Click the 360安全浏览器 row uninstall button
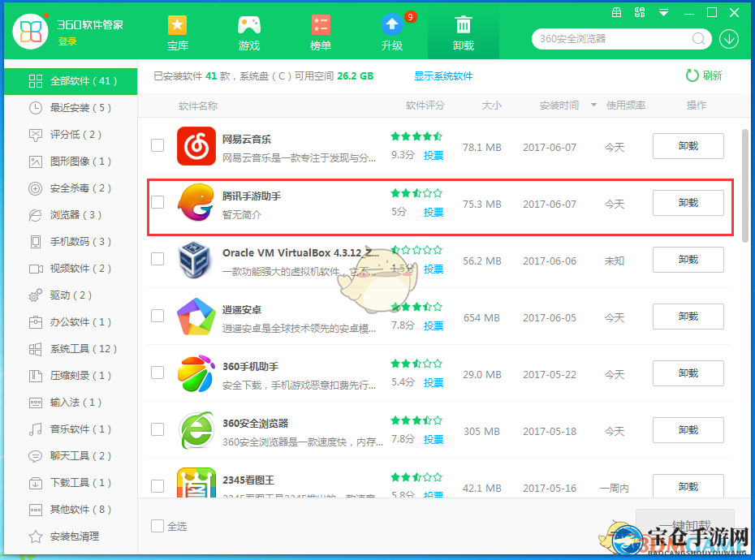Viewport: 755px width, 560px height. click(688, 430)
